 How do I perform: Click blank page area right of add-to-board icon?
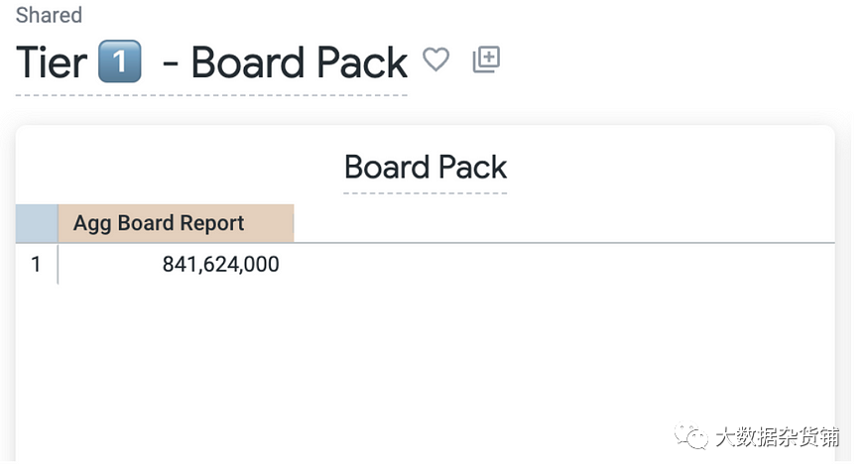pos(675,59)
